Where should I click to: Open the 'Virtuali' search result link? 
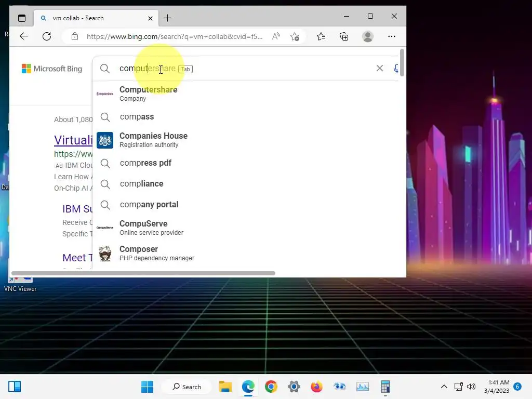tap(73, 140)
